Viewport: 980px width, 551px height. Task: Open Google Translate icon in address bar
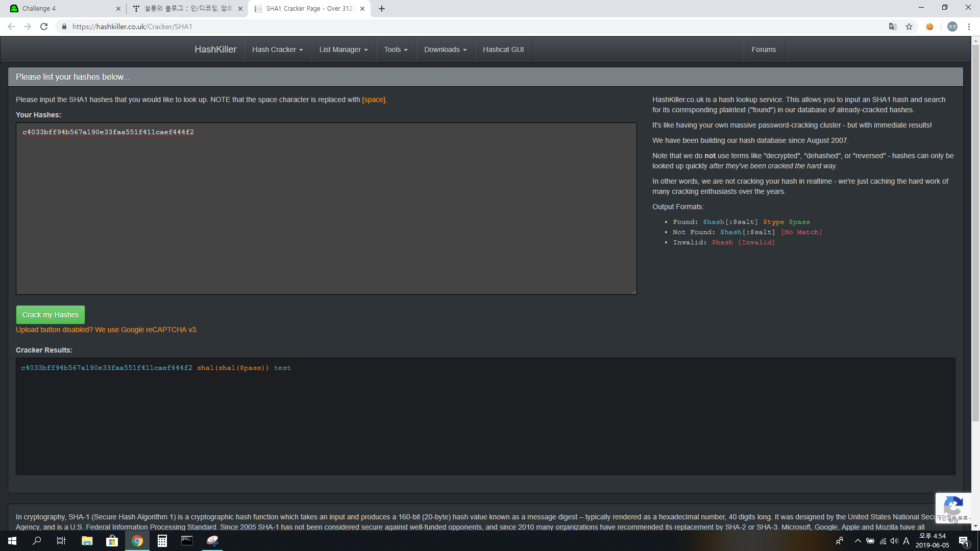pos(892,27)
